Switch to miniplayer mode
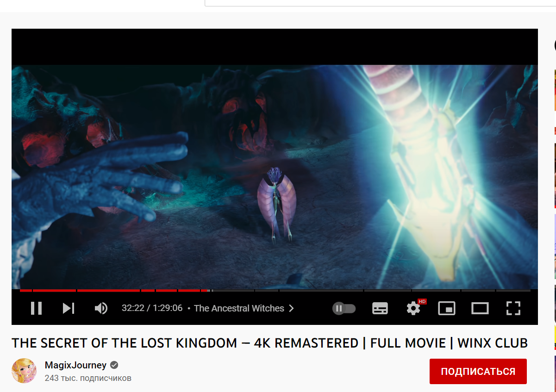 [447, 308]
